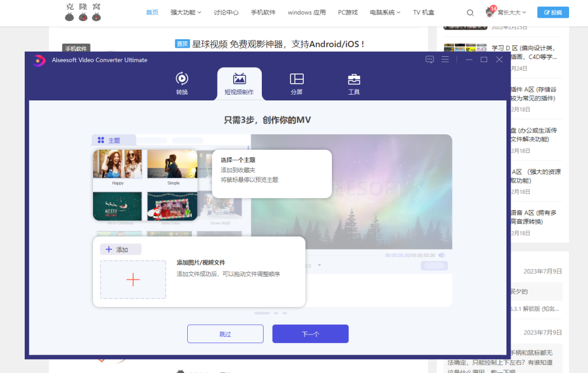Screen dimensions: 588x373
Task: Open the 3.1 解锁版 sidebar link
Action: tap(535, 309)
